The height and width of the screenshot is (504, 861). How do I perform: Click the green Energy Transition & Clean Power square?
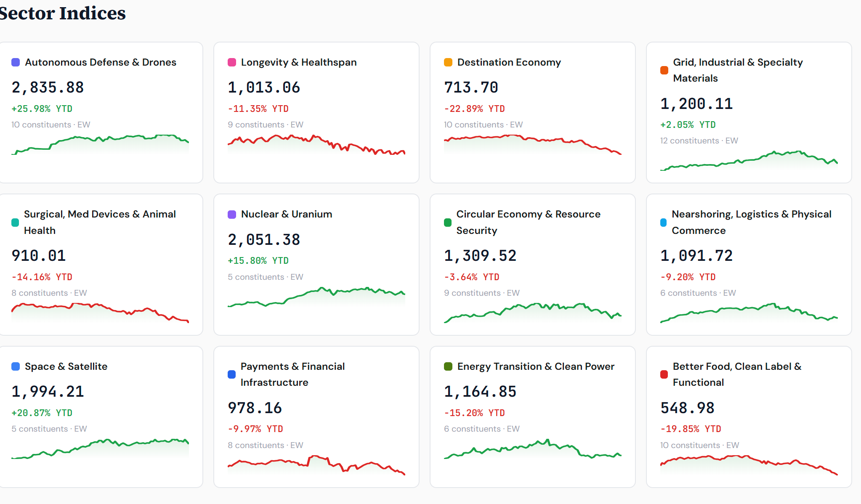(x=448, y=366)
